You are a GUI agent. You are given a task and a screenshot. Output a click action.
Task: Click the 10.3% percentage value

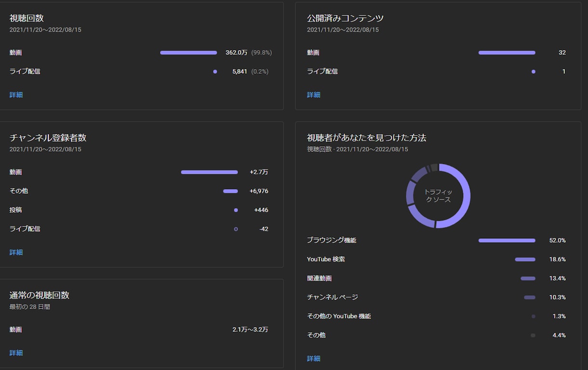click(x=558, y=297)
